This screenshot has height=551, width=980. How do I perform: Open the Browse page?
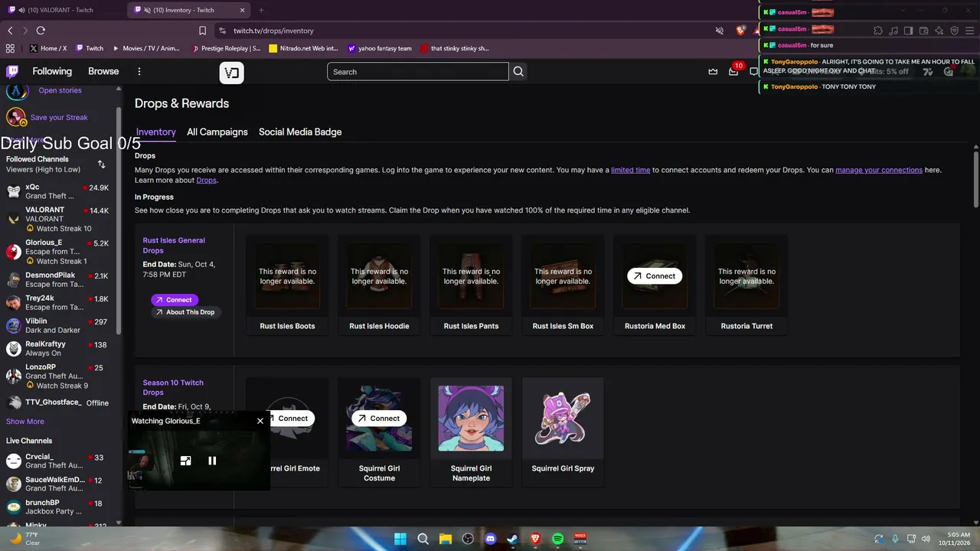pyautogui.click(x=103, y=71)
